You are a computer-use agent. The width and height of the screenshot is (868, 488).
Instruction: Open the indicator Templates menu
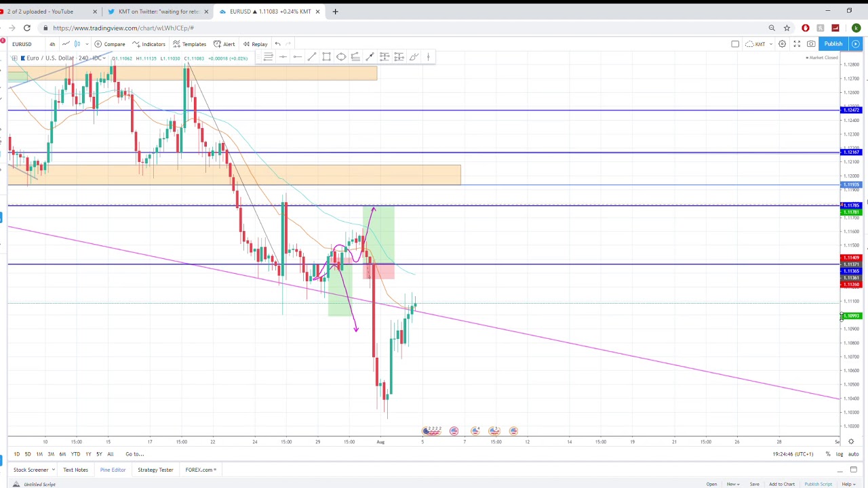tap(189, 44)
